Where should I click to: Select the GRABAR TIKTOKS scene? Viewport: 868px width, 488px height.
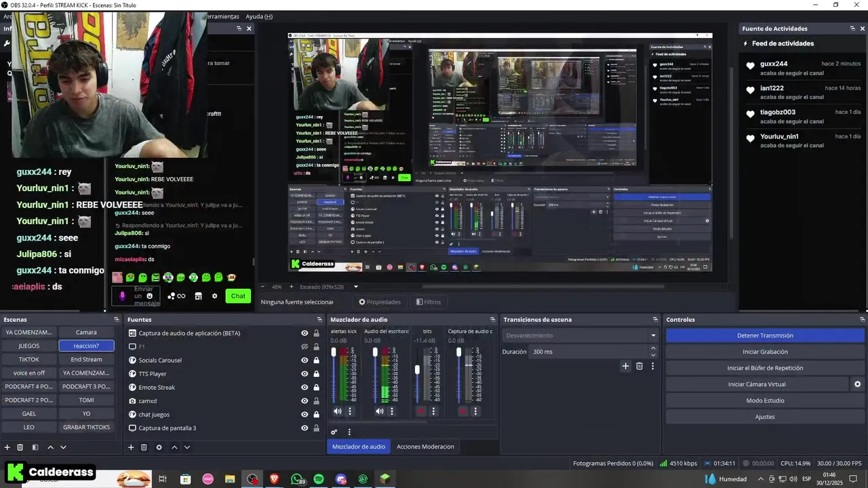pyautogui.click(x=86, y=427)
